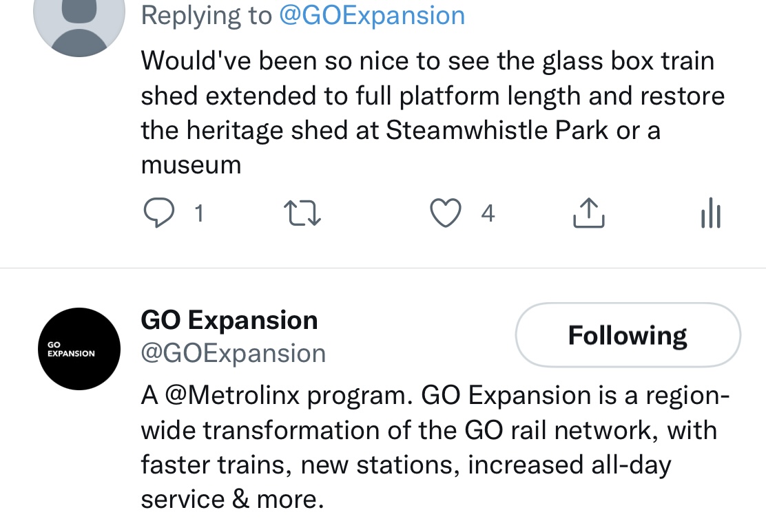This screenshot has height=532, width=766.
Task: Click the 'Replying to' label text
Action: pos(207,15)
